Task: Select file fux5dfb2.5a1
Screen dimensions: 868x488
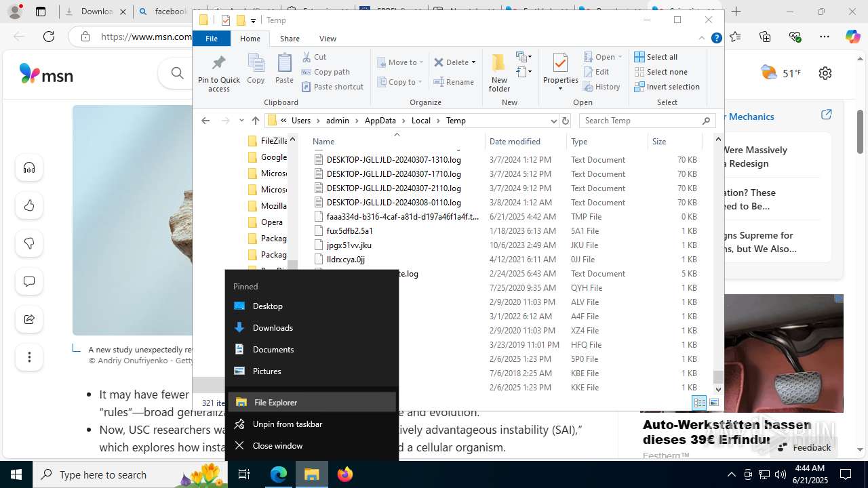Action: coord(349,231)
